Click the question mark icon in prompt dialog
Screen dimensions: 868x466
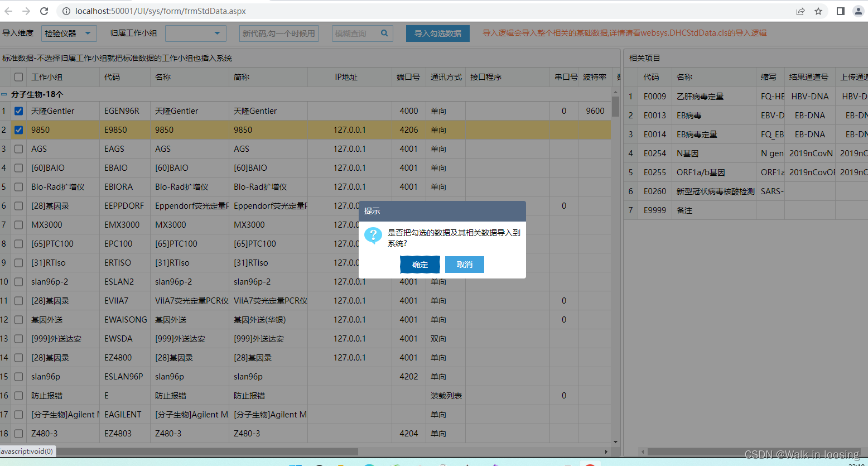tap(373, 236)
